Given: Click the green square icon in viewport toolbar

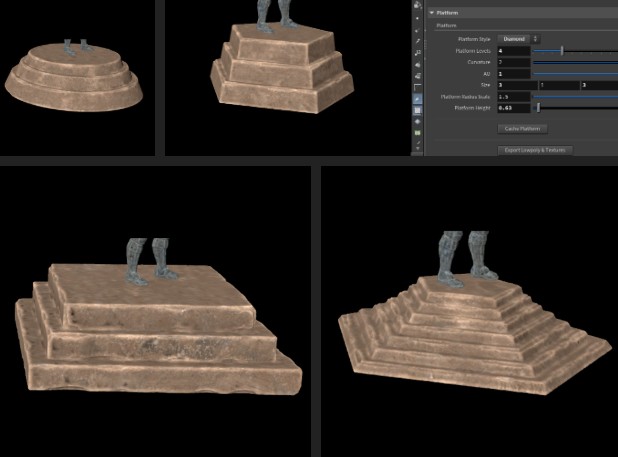Looking at the screenshot, I should [x=418, y=132].
